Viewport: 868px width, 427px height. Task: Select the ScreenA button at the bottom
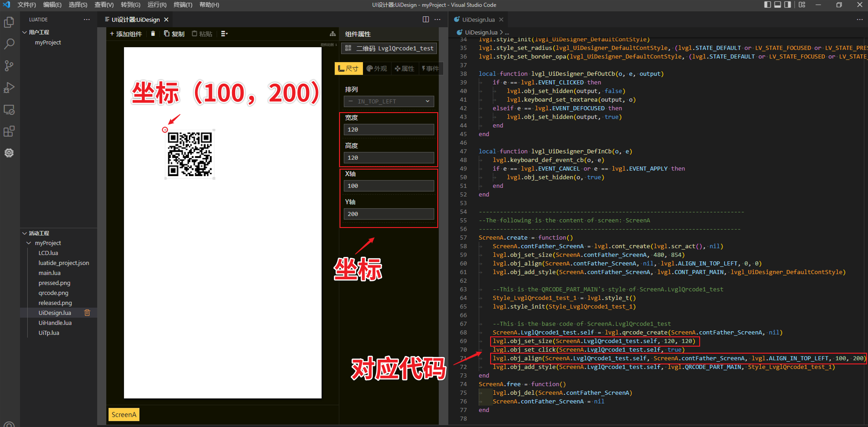(123, 414)
